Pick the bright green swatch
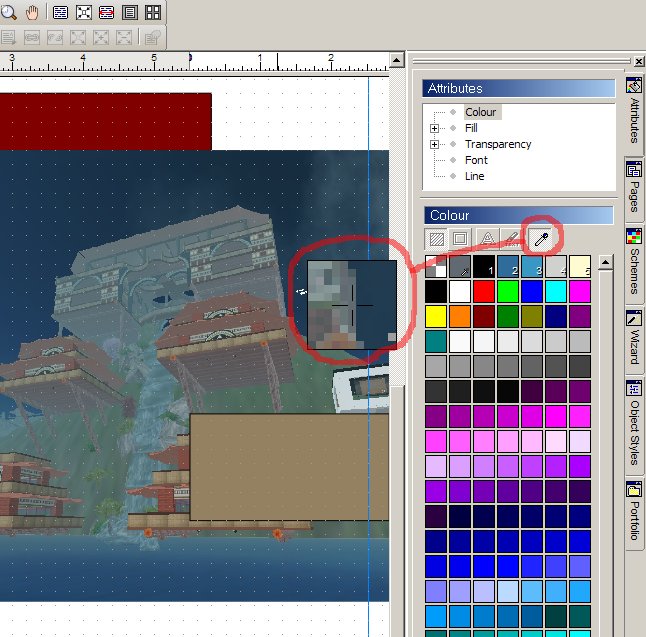The image size is (646, 637). point(508,291)
